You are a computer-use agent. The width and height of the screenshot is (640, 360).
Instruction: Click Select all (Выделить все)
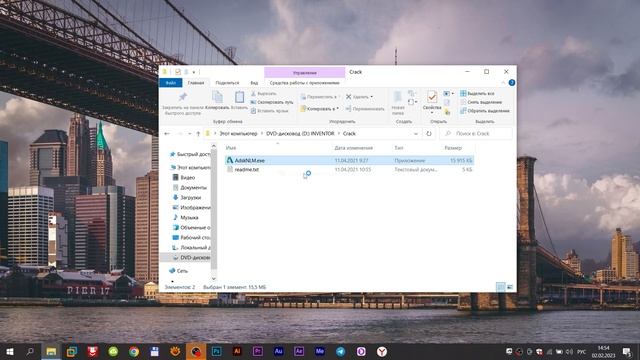point(477,93)
